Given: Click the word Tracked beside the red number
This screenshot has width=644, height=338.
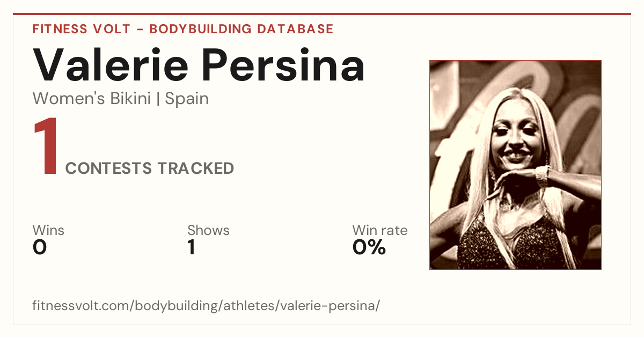Looking at the screenshot, I should (x=195, y=168).
